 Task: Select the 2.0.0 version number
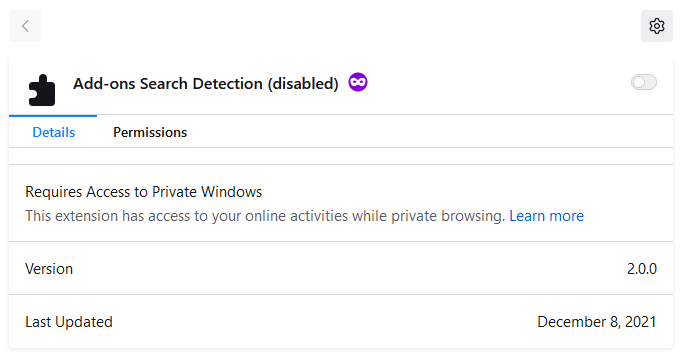[641, 269]
